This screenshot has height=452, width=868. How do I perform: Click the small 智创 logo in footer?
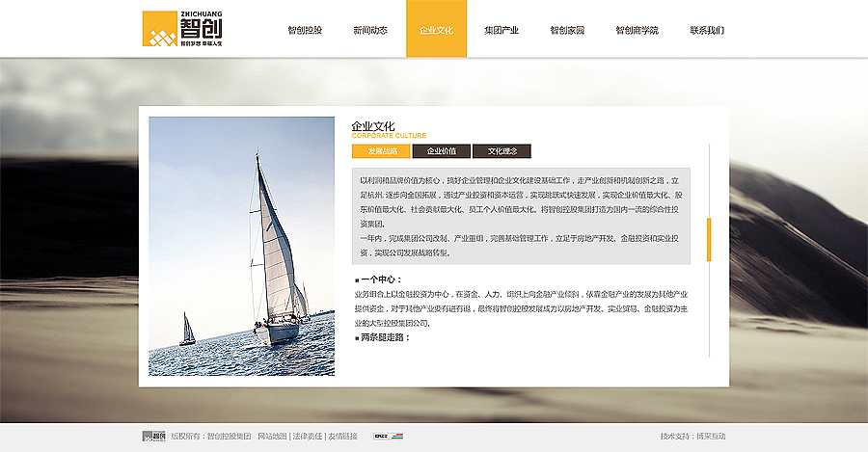pos(154,436)
